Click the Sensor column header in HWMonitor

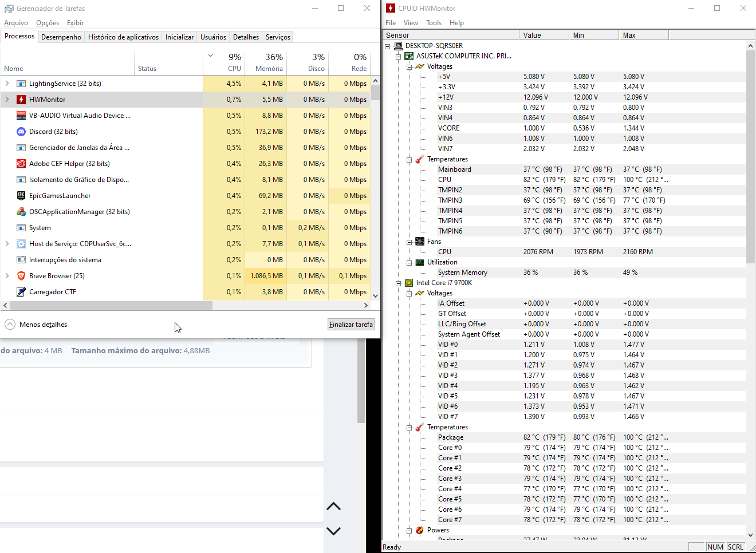coord(451,35)
